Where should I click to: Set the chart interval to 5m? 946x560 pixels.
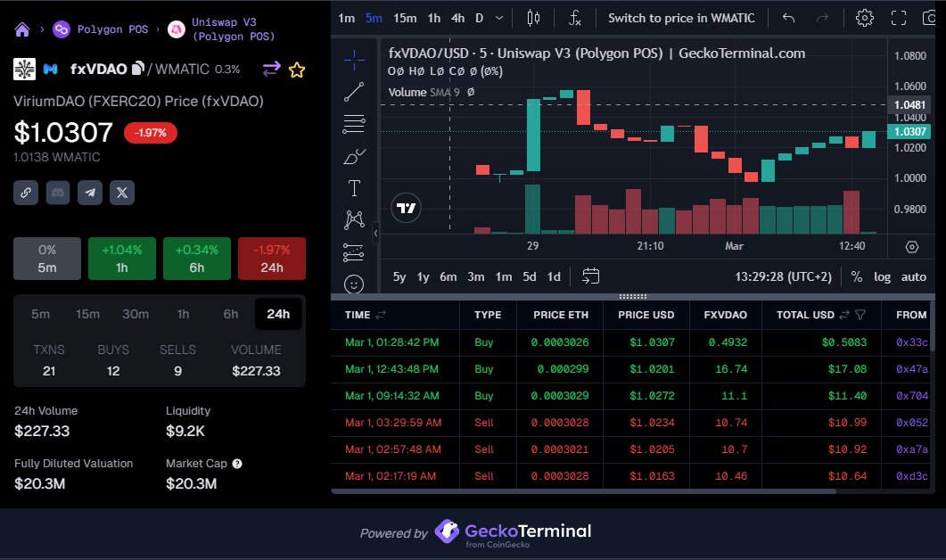tap(374, 18)
